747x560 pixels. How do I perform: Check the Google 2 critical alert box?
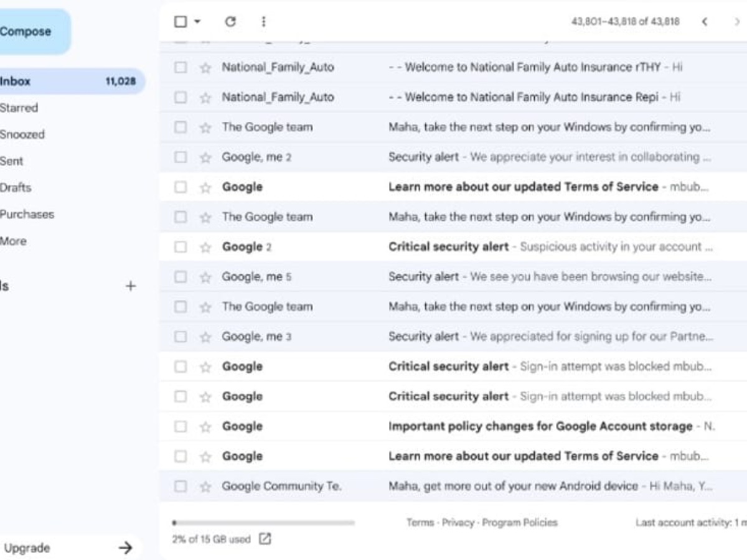pyautogui.click(x=181, y=246)
